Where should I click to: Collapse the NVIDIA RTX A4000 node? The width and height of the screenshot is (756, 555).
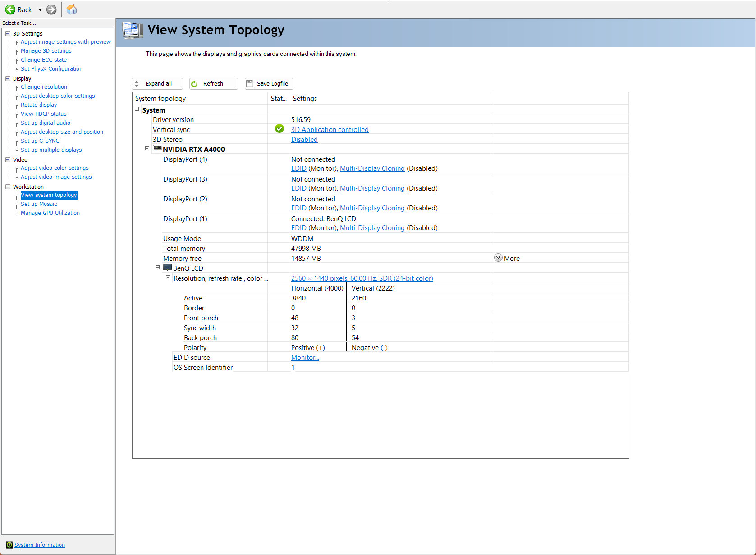point(147,148)
